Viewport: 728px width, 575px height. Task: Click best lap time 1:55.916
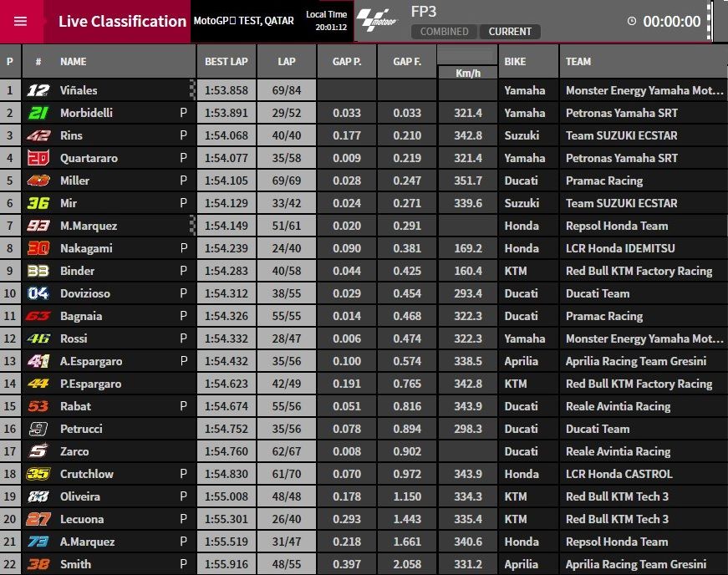coord(227,564)
